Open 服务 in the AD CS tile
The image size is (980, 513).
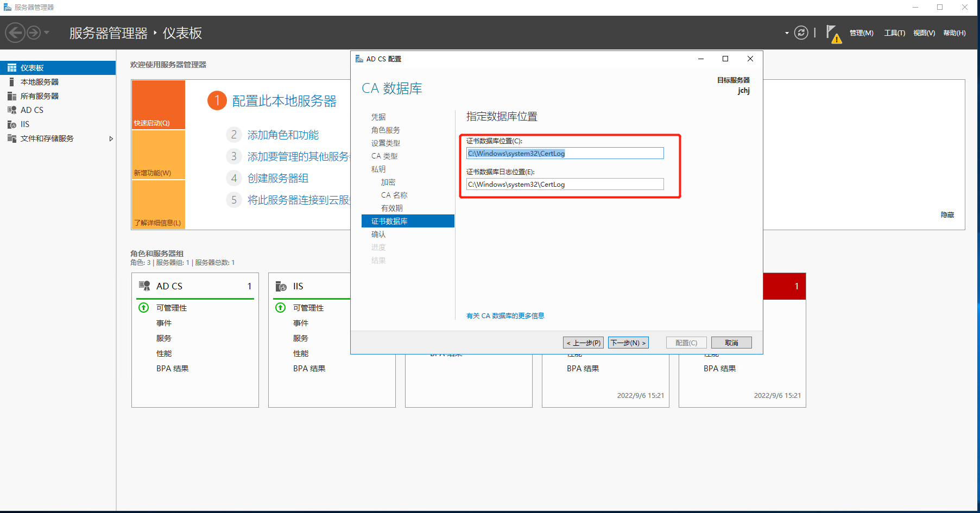[x=164, y=338]
